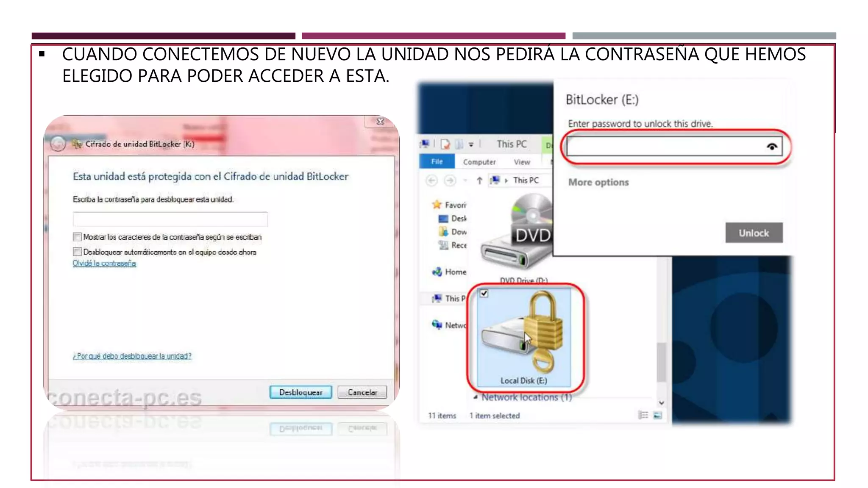Click the scrollbar down arrow
Image resolution: width=868 pixels, height=488 pixels.
661,402
